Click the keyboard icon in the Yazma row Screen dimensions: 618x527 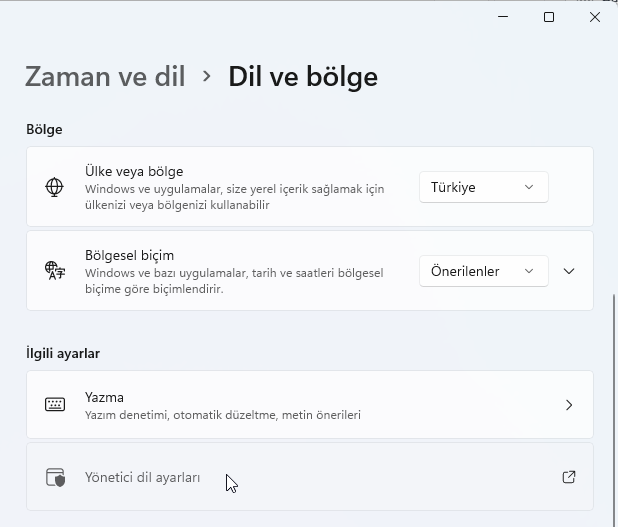[x=55, y=404]
